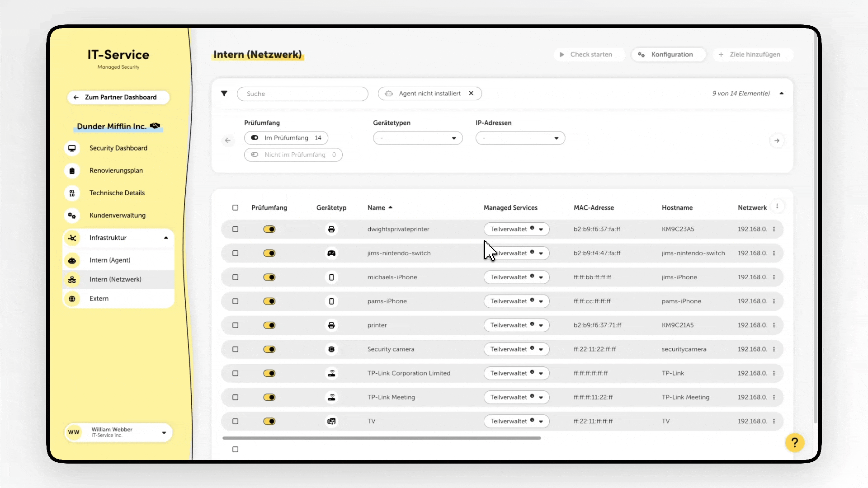Click Zum Partner Dashboard button
This screenshot has height=488, width=868.
click(x=118, y=97)
